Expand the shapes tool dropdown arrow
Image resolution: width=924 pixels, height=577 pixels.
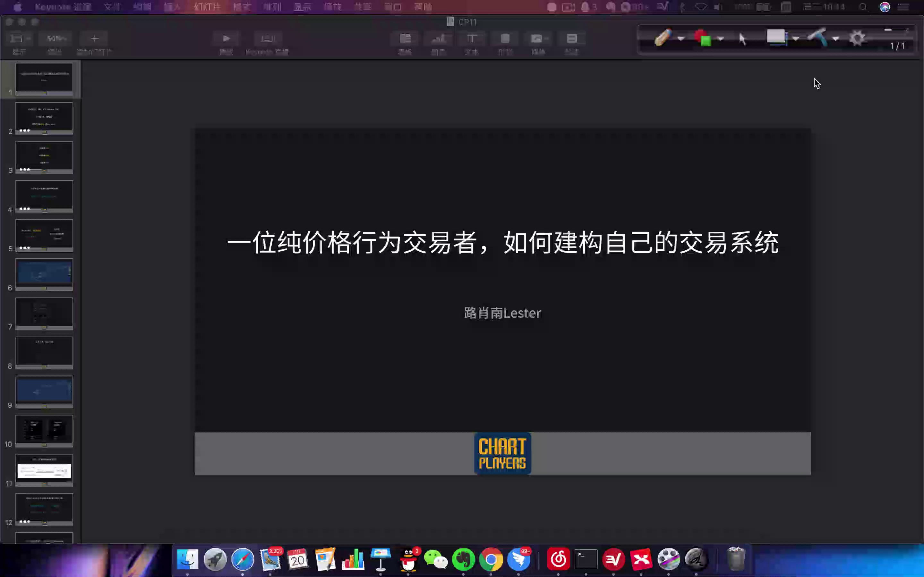[x=721, y=38]
